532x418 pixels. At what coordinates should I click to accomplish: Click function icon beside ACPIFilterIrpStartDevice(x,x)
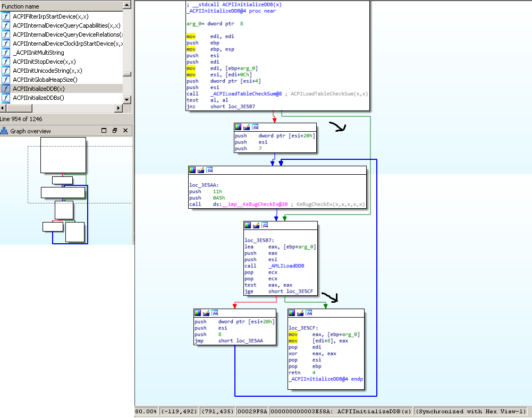(6, 16)
